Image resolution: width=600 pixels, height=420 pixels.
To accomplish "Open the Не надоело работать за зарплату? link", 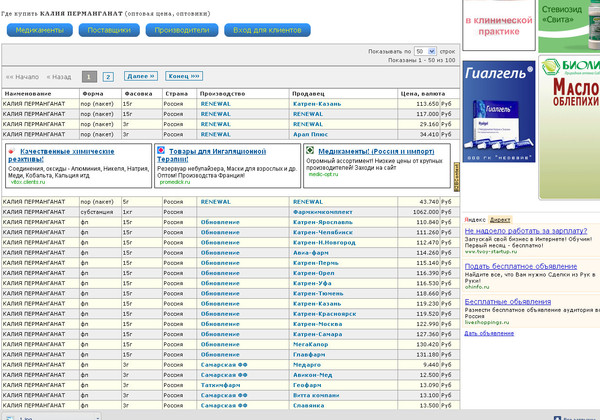I will point(526,231).
